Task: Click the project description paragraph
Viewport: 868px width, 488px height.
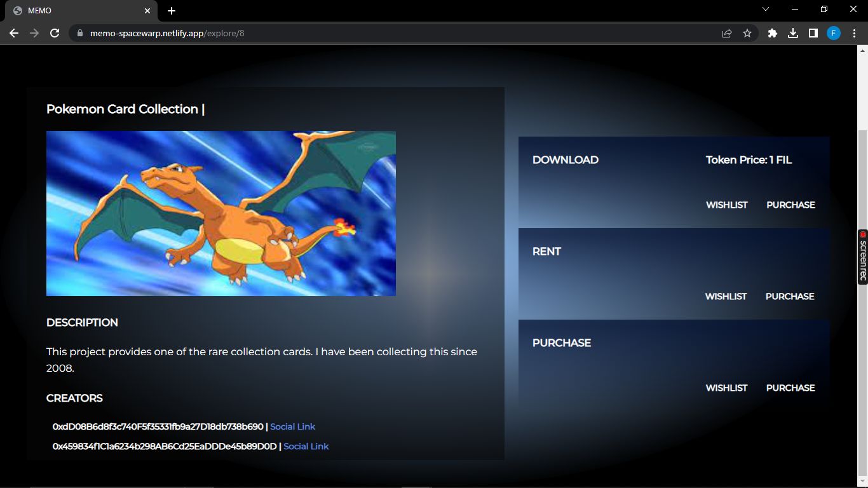Action: pos(262,360)
